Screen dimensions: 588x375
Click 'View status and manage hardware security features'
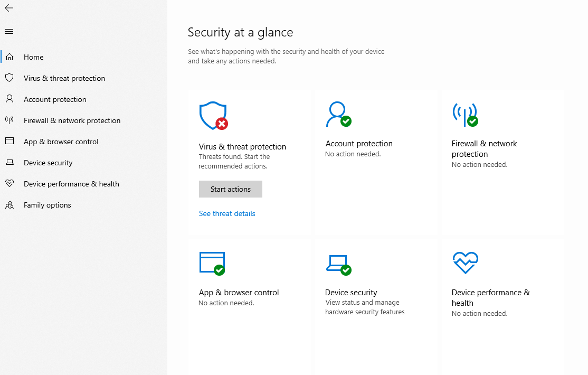365,307
